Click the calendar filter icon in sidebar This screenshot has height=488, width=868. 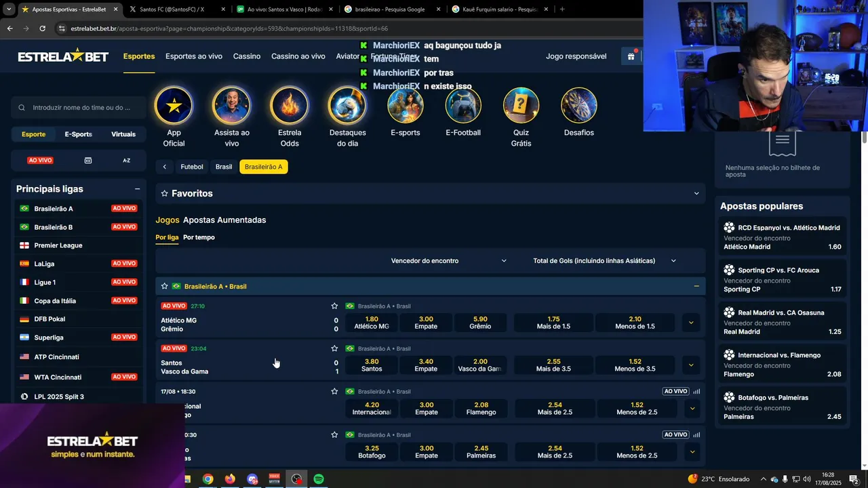pos(88,161)
